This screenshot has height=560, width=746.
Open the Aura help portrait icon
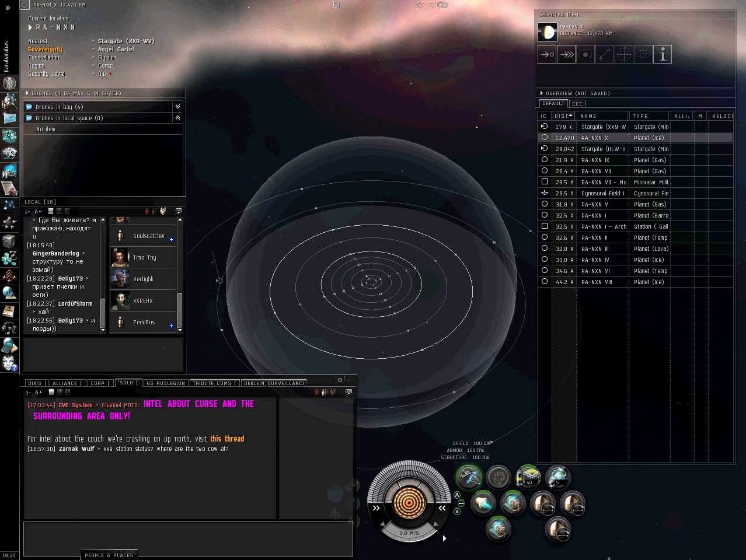(9, 363)
